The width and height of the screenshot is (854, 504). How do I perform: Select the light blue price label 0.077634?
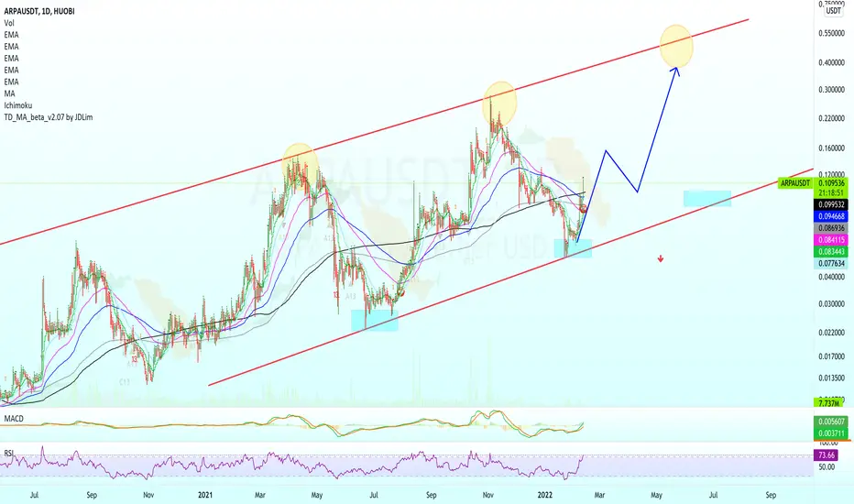point(831,264)
